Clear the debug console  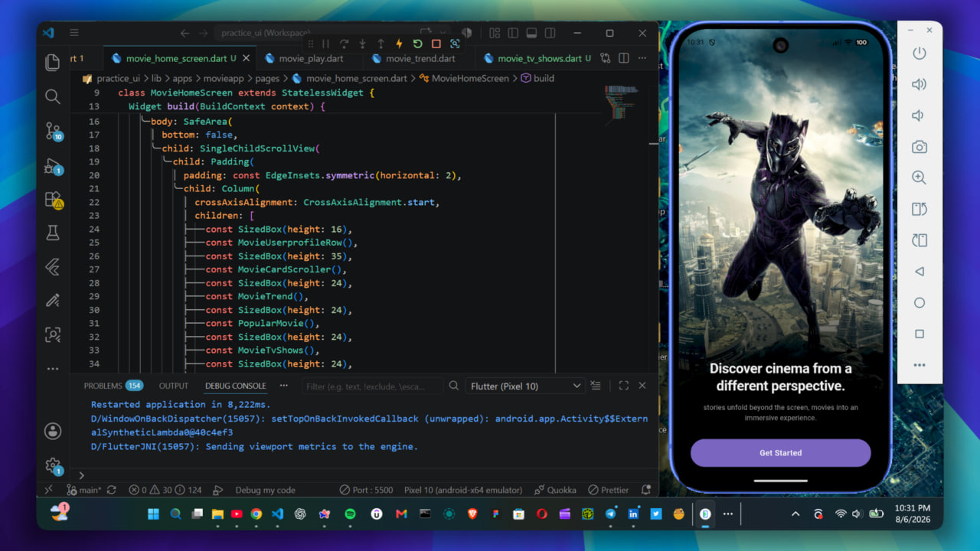click(x=596, y=386)
